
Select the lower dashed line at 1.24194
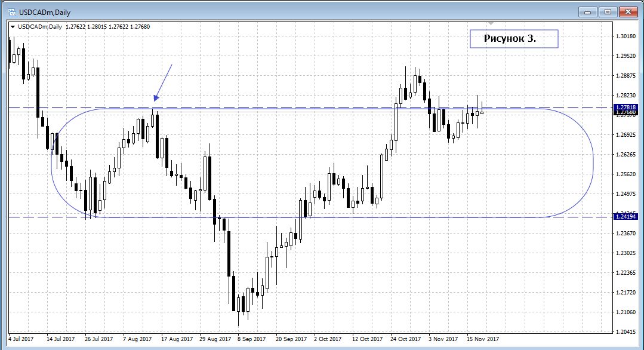[358, 217]
